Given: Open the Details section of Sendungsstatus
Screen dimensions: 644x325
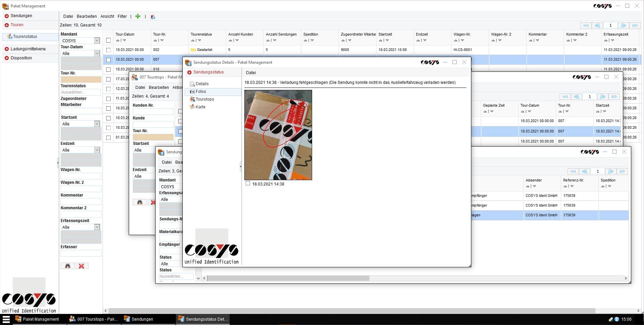Looking at the screenshot, I should pos(202,84).
